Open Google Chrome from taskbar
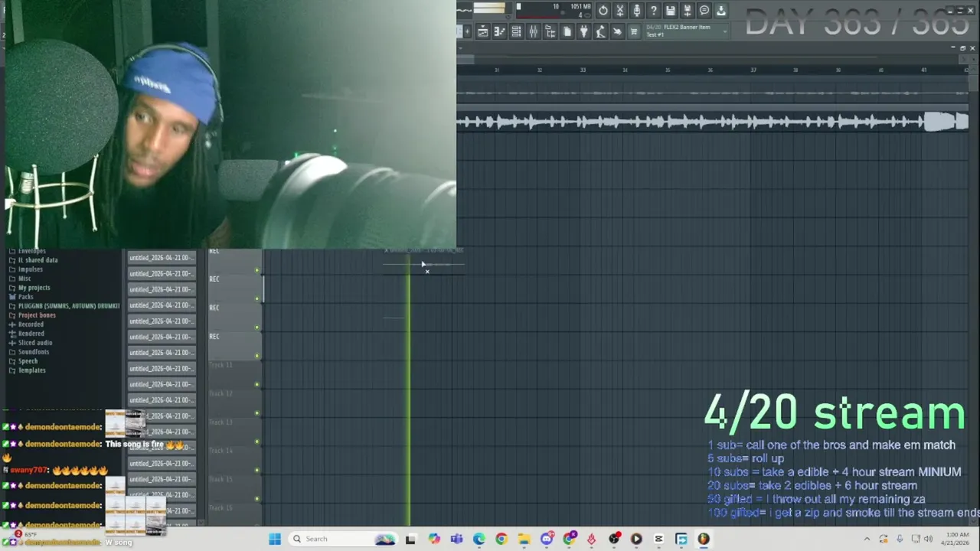 [501, 539]
